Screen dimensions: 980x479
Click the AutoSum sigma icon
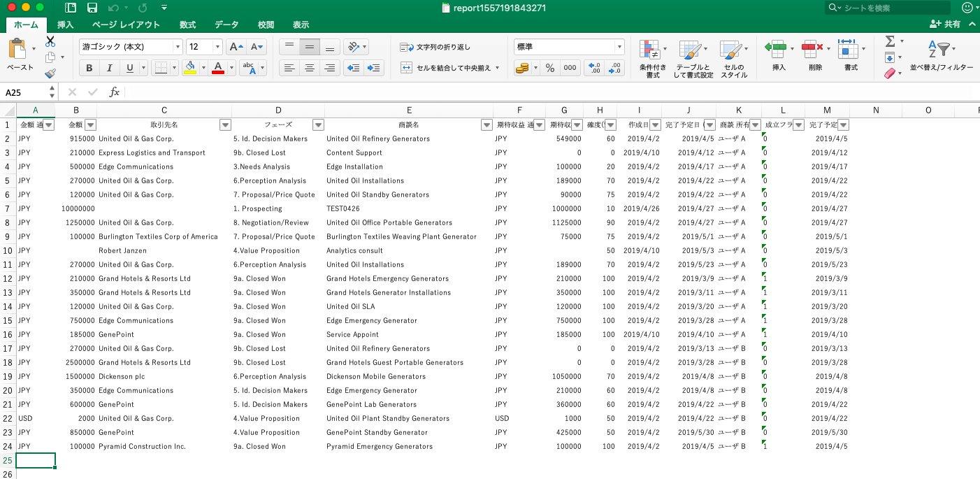click(890, 41)
